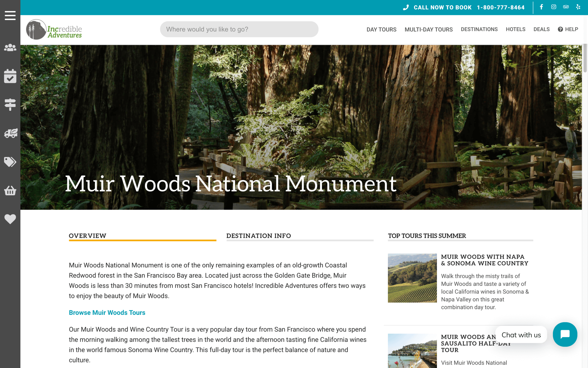Viewport: 588px width, 368px height.
Task: Open the shopping basket icon
Action: [x=10, y=191]
